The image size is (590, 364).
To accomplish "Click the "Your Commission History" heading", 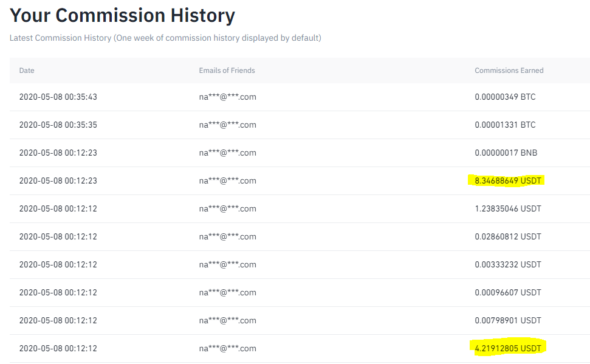I will pyautogui.click(x=122, y=15).
